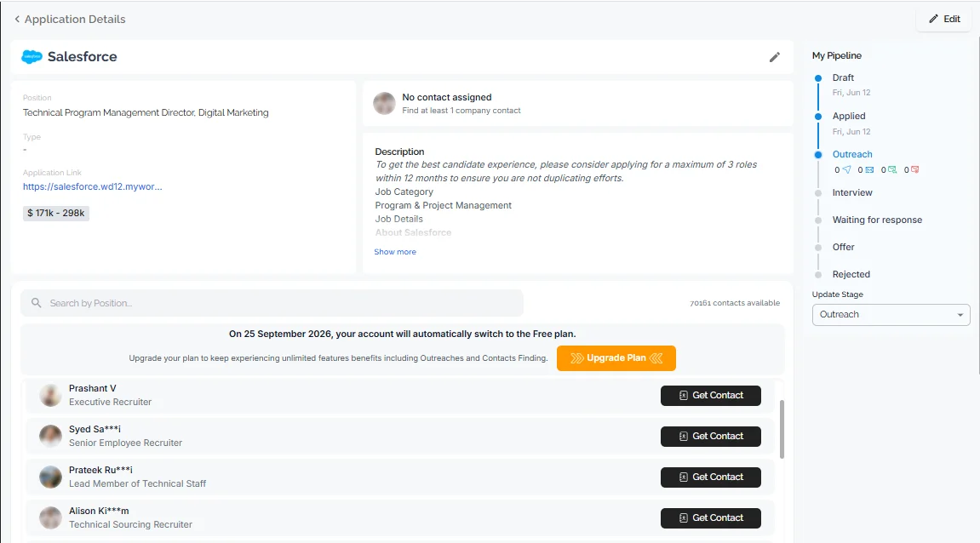Click the green replied envelope icon under Outreach

coord(892,170)
